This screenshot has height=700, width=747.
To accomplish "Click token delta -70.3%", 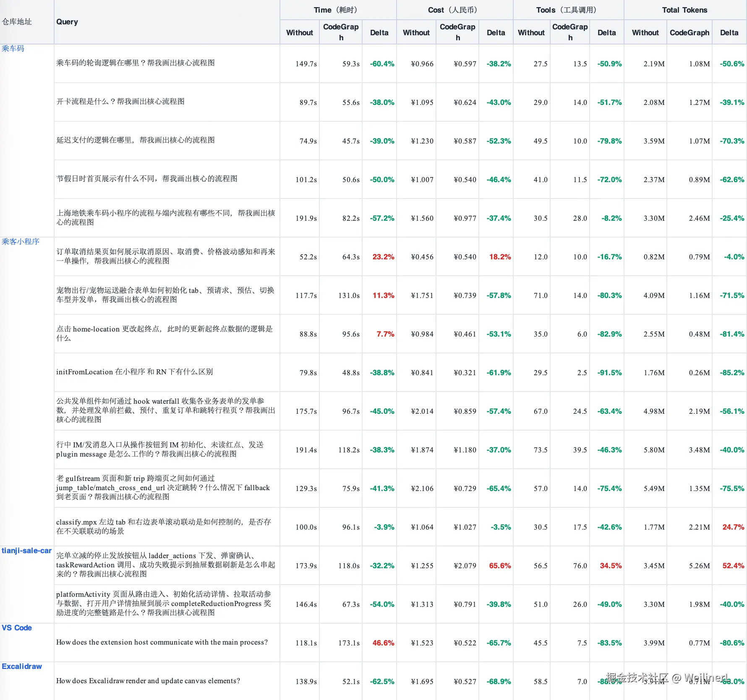I will coord(732,141).
